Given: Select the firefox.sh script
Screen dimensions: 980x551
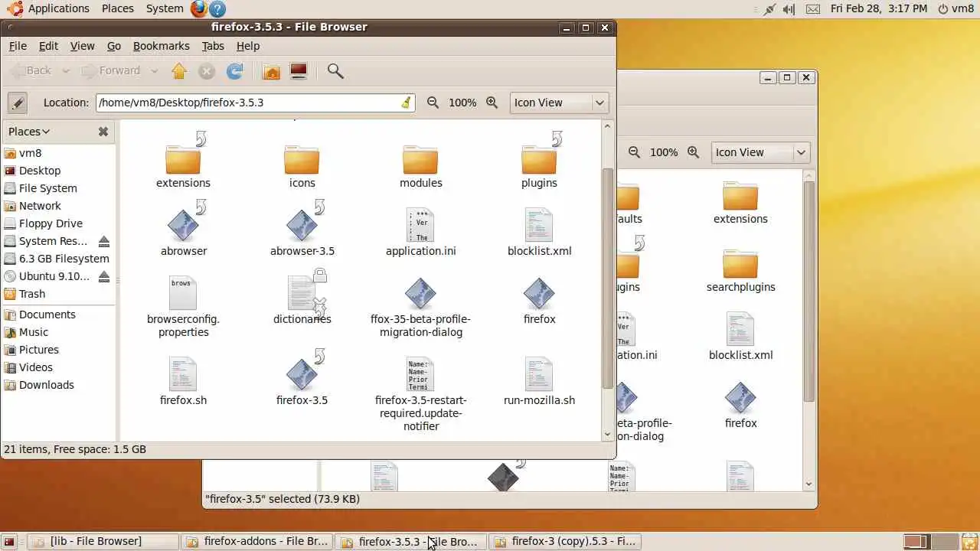Looking at the screenshot, I should pos(183,374).
